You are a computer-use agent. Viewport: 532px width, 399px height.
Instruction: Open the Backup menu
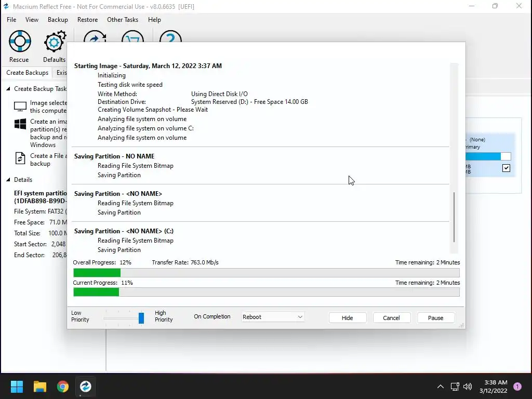[x=58, y=20]
